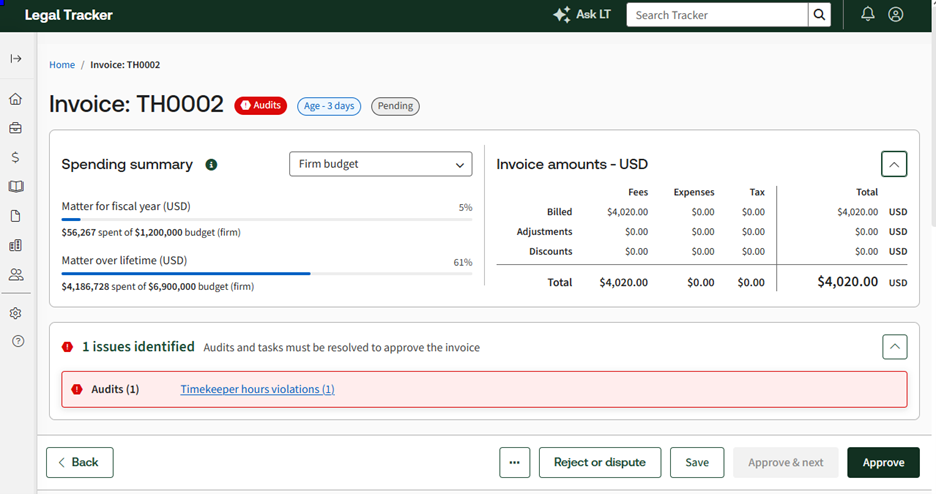
Task: Click the Spending summary info icon
Action: tap(211, 165)
